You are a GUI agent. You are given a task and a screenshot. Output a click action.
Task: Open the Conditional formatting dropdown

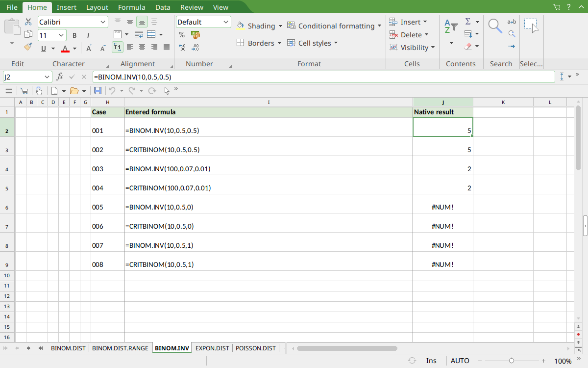coord(379,26)
